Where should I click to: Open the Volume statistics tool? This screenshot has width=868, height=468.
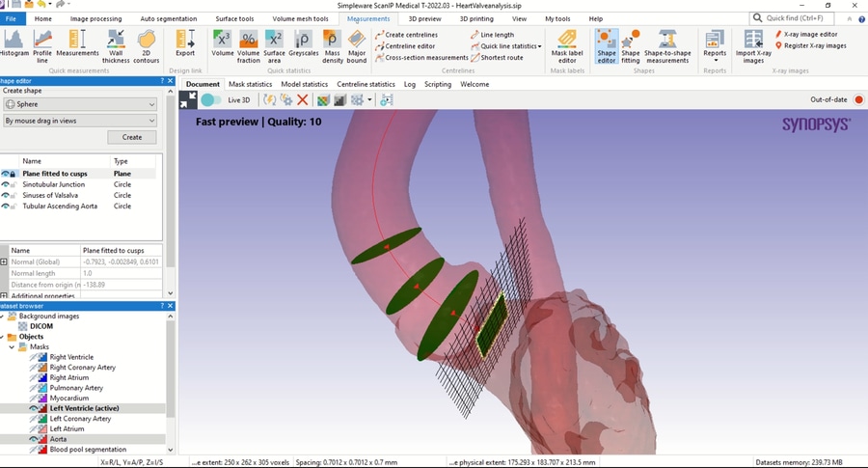point(222,43)
